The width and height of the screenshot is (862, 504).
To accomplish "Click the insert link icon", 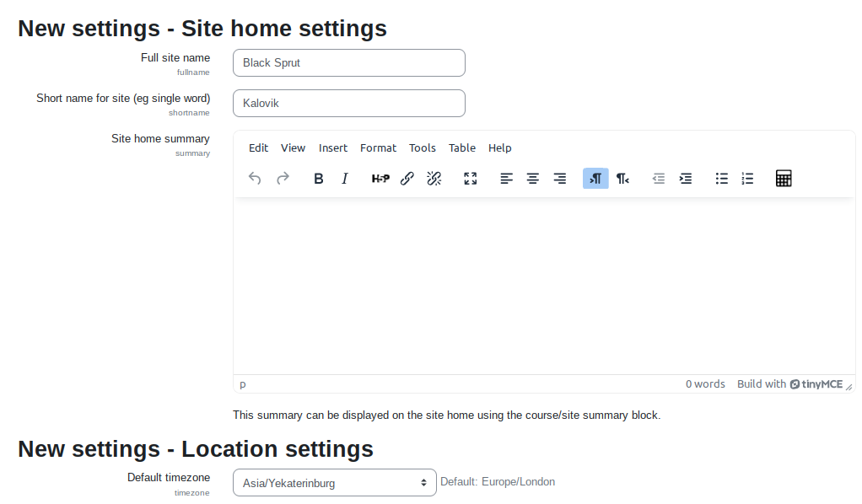I will (407, 179).
